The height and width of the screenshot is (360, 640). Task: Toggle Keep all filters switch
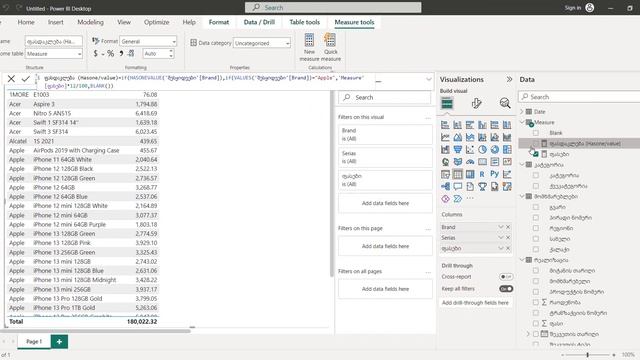pos(506,289)
